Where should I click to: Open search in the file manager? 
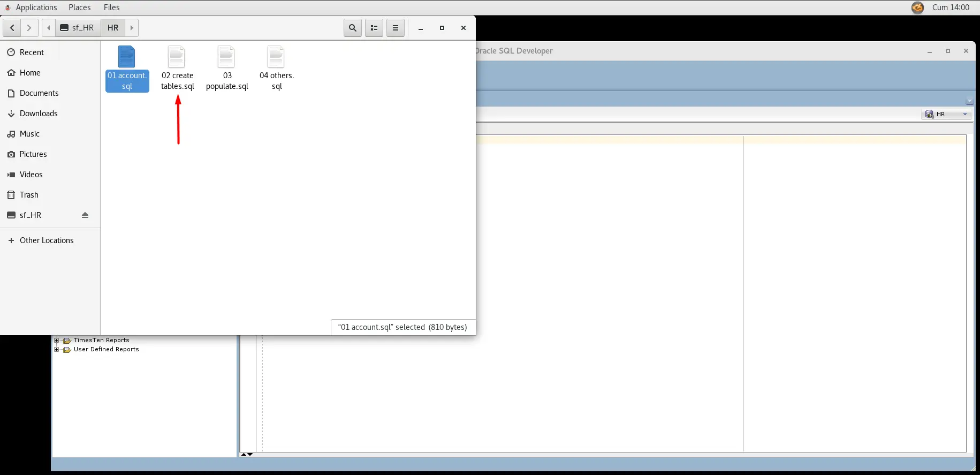pyautogui.click(x=352, y=28)
